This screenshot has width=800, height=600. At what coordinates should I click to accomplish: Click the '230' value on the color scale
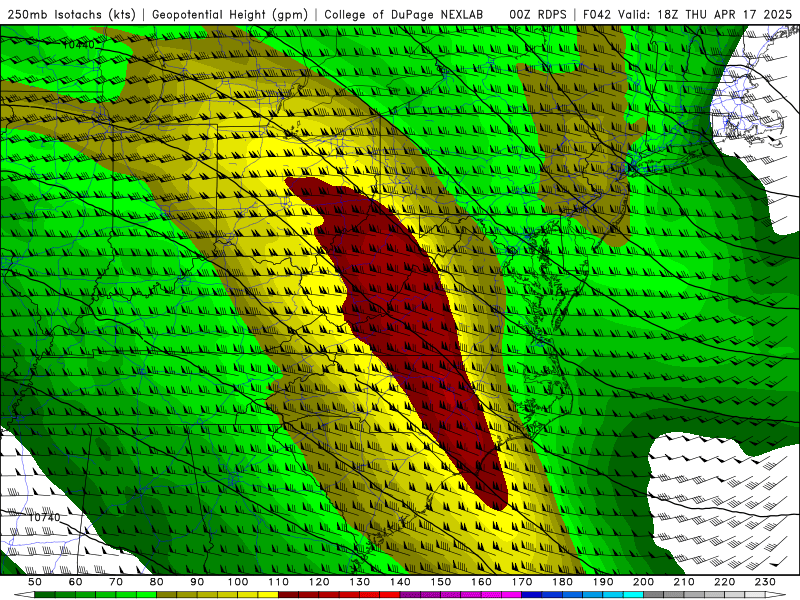(765, 582)
